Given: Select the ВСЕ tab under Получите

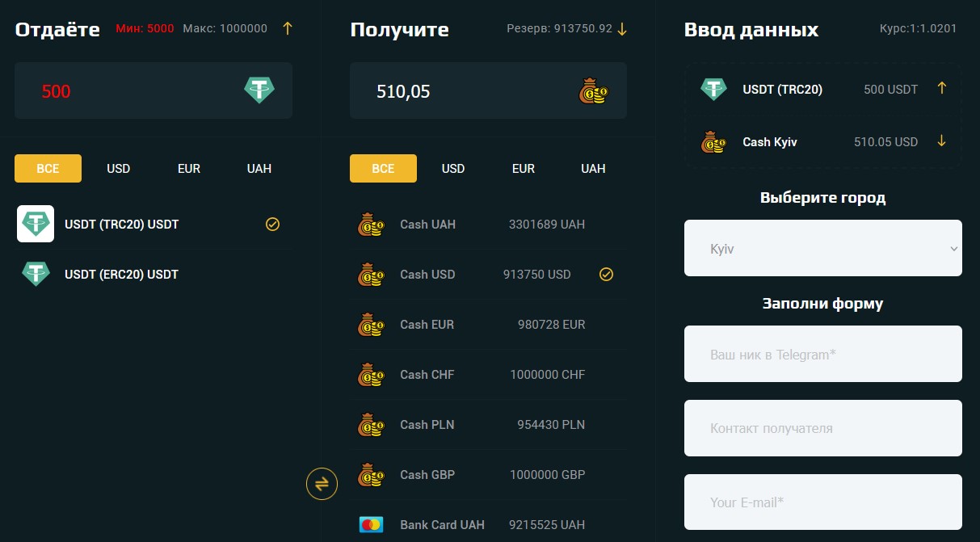Looking at the screenshot, I should click(383, 168).
